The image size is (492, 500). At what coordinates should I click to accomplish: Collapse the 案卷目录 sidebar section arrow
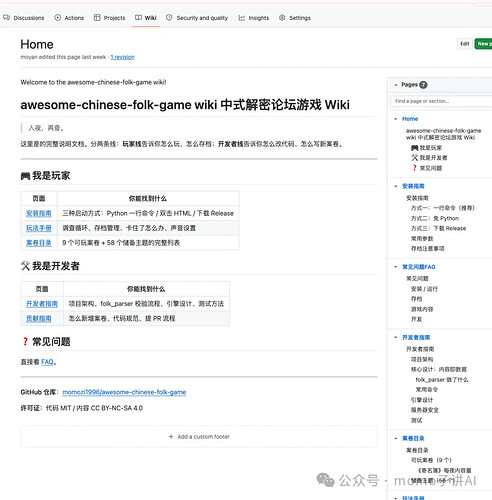click(x=396, y=439)
